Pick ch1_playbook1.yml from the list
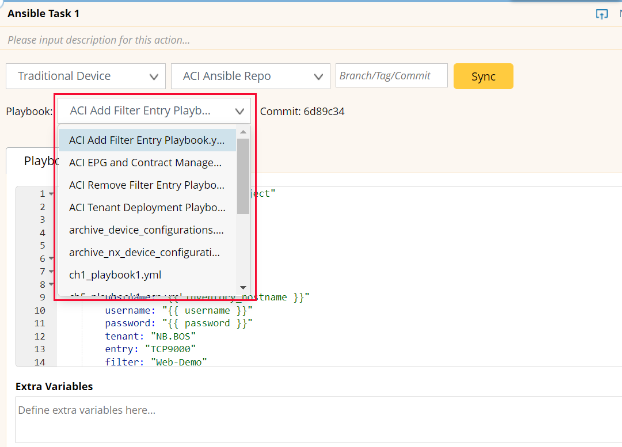This screenshot has width=622, height=447. pyautogui.click(x=146, y=274)
